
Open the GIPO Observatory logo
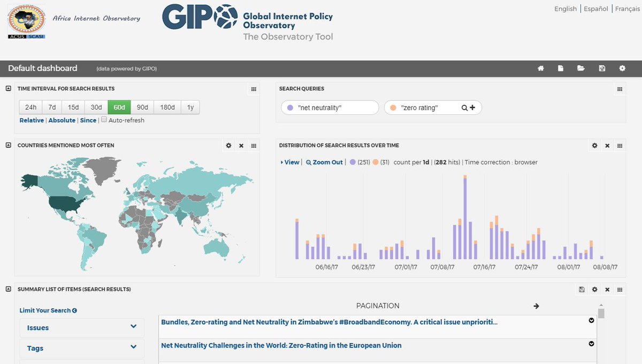[248, 22]
